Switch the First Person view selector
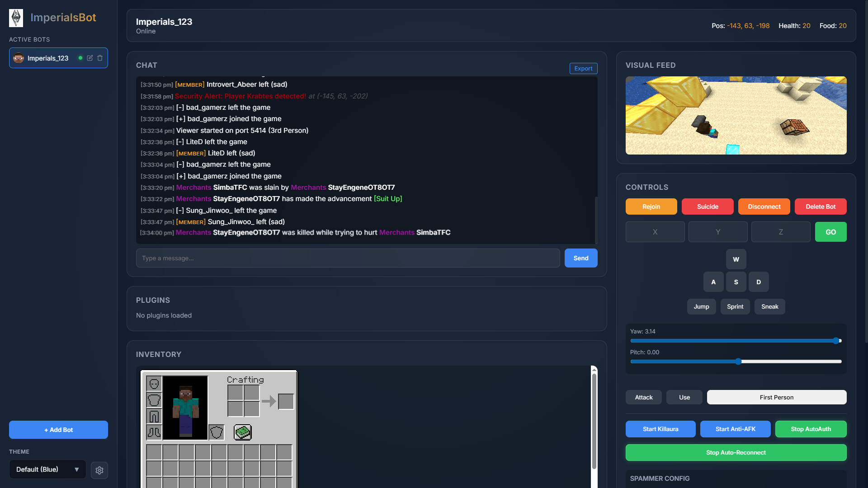Viewport: 868px width, 488px height. tap(776, 397)
